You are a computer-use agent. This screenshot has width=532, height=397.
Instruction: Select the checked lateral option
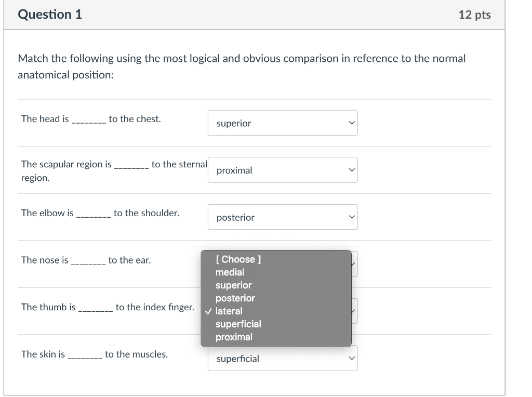click(x=230, y=311)
